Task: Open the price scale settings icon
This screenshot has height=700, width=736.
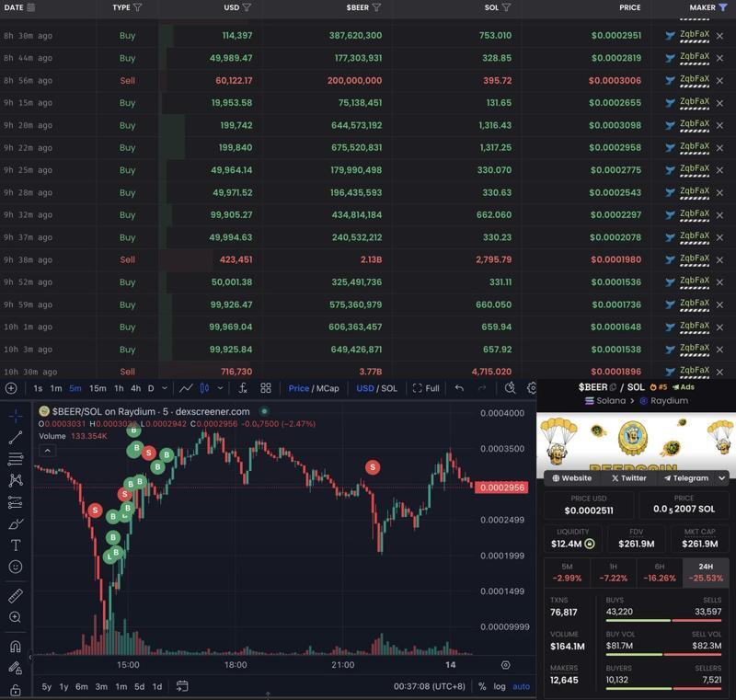Action: (x=505, y=665)
